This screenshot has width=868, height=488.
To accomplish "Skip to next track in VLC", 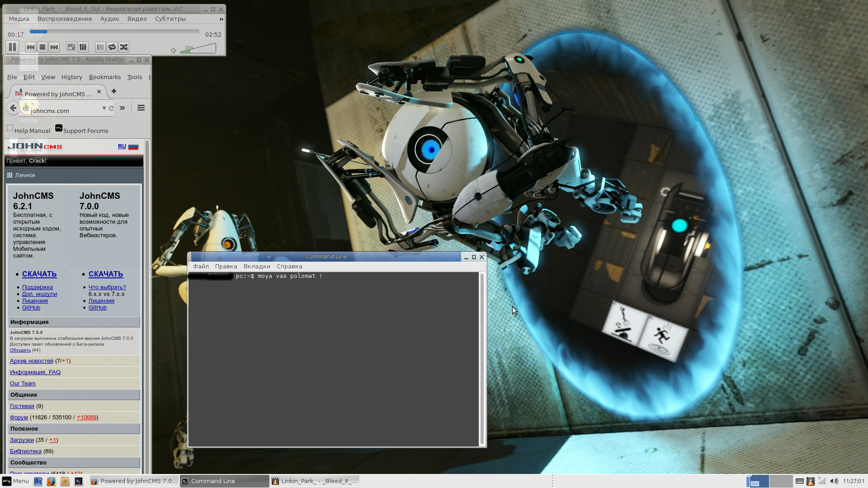I will 54,47.
